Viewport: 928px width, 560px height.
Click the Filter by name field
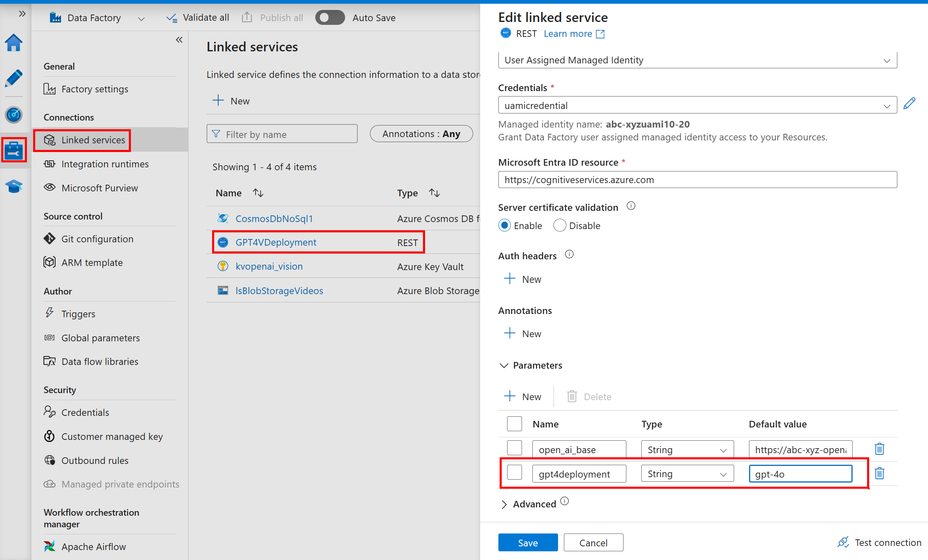coord(282,134)
